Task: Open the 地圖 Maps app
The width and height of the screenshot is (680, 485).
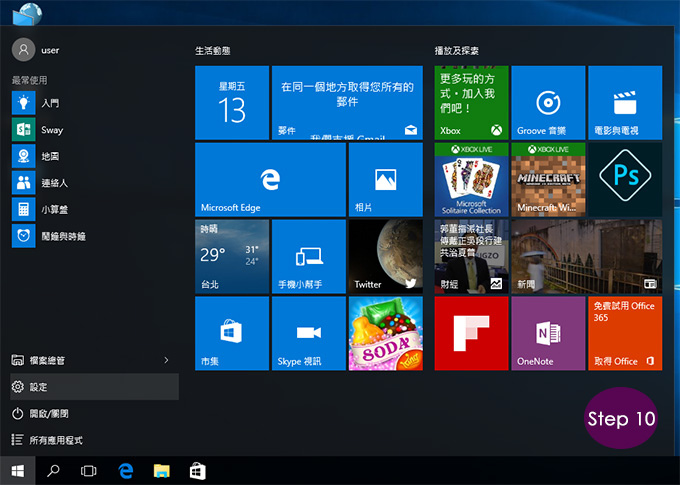Action: [95, 156]
